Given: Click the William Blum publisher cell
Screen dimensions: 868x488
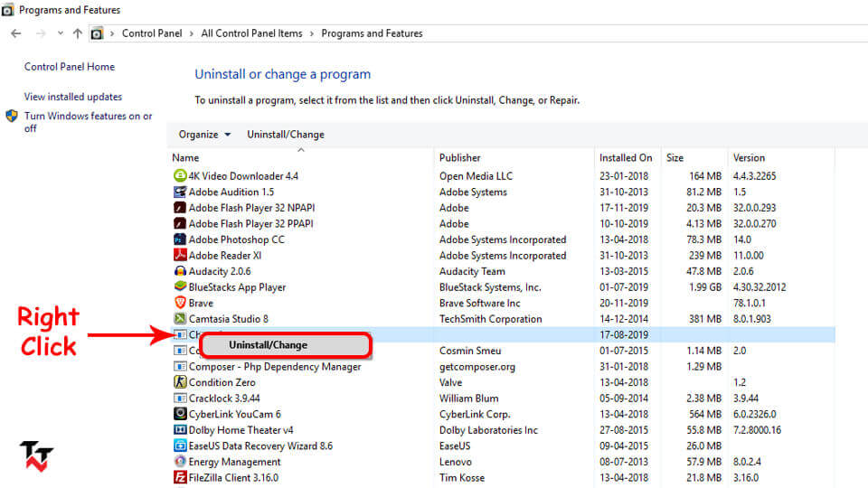Looking at the screenshot, I should 469,399.
